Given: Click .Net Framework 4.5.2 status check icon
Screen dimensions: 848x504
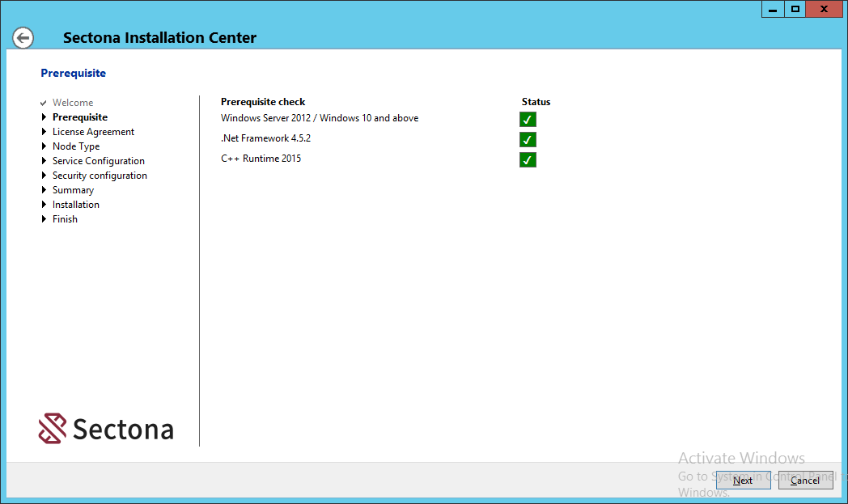Looking at the screenshot, I should click(528, 140).
